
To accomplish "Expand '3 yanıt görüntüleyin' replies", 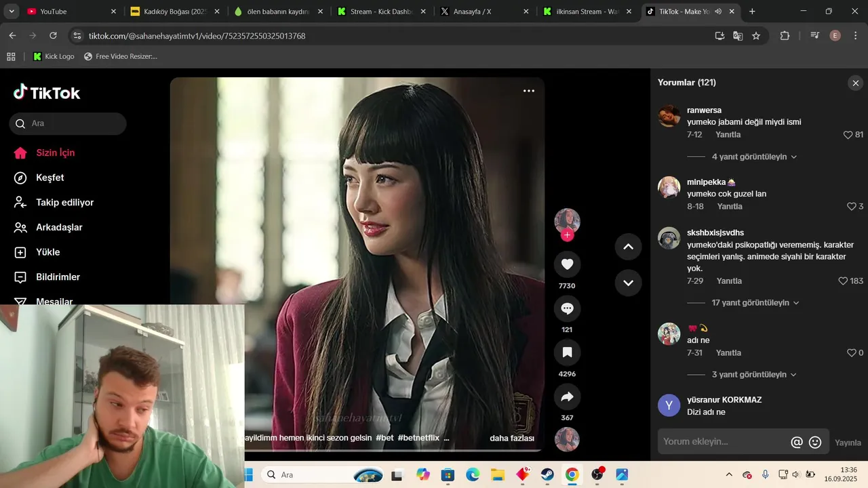I will coord(754,375).
